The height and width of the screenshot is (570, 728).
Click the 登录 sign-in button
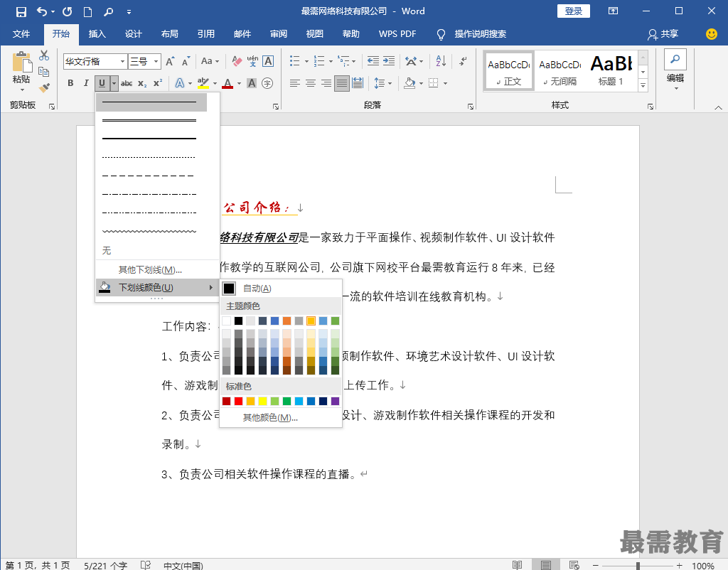pyautogui.click(x=574, y=11)
